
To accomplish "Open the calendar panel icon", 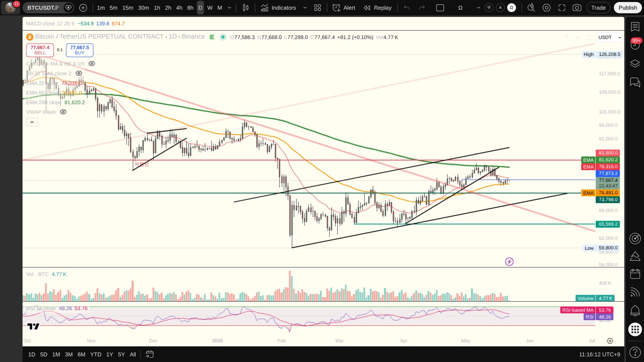I will [635, 274].
